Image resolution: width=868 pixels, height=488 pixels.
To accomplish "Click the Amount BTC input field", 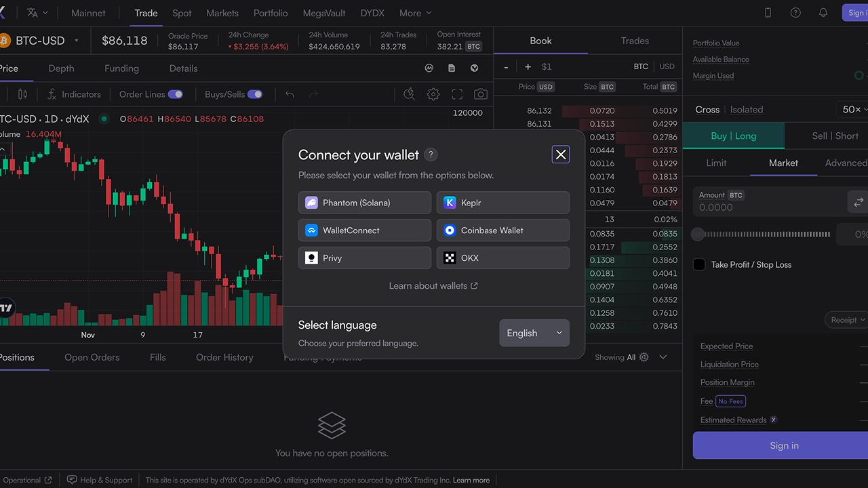I will 766,207.
